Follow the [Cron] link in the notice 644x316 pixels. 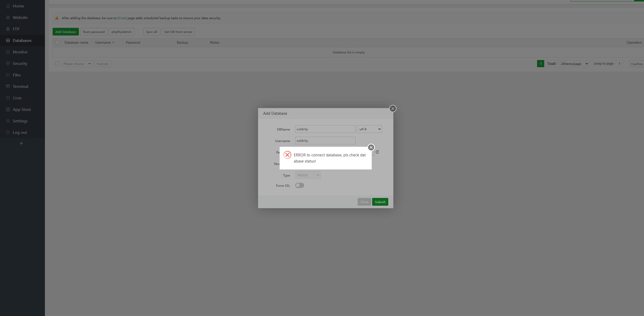point(122,18)
